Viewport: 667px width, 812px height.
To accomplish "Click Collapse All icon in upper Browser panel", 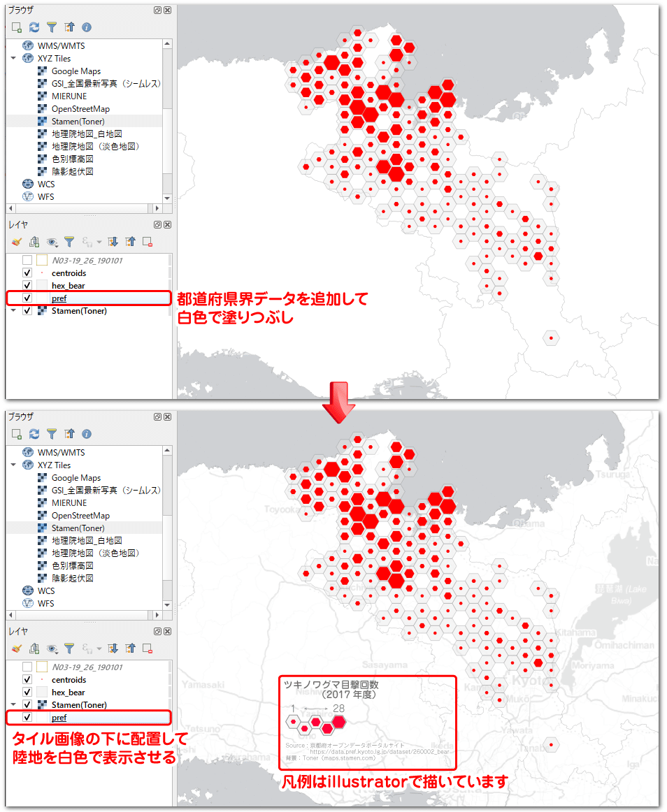I will click(x=69, y=27).
